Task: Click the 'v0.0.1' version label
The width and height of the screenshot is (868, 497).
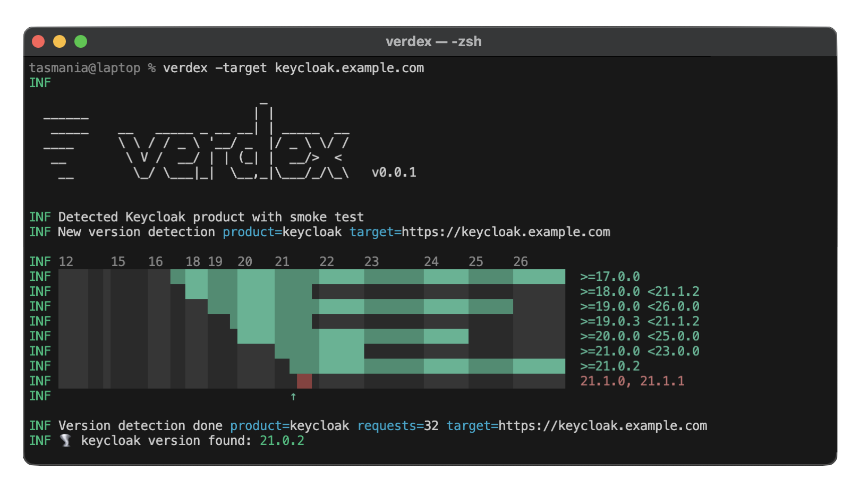Action: tap(394, 173)
